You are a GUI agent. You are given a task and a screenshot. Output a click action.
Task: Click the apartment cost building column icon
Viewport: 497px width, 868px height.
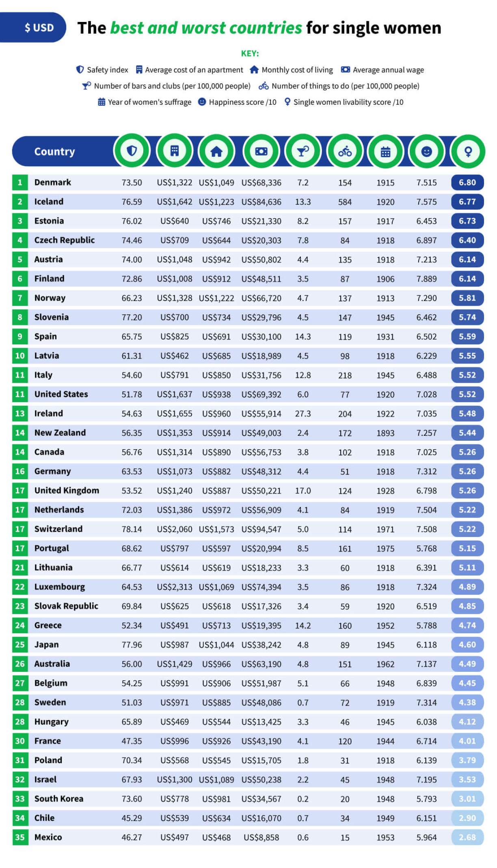tap(175, 151)
